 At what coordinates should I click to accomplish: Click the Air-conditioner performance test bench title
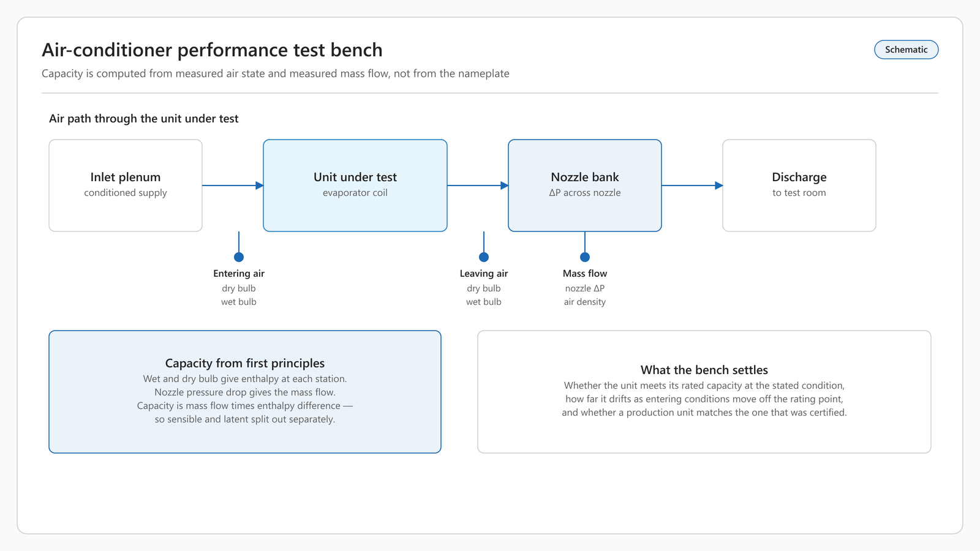(x=212, y=50)
